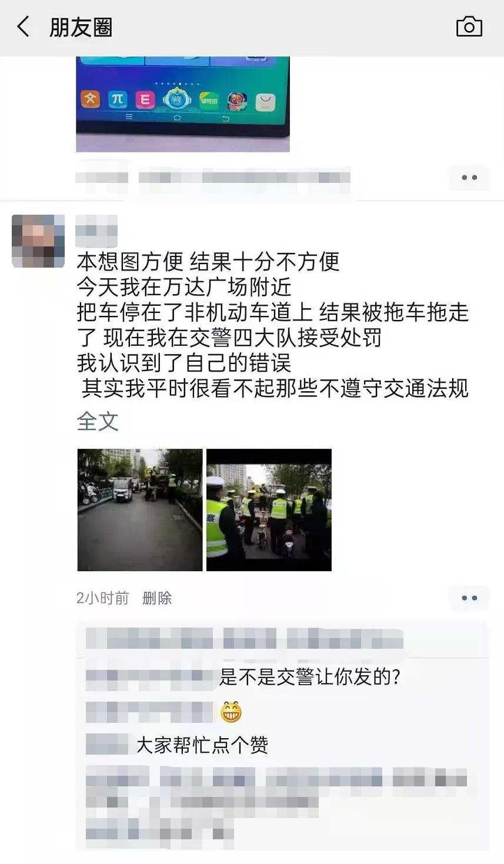Tap the 朋友圈 title in the header

pos(81,28)
